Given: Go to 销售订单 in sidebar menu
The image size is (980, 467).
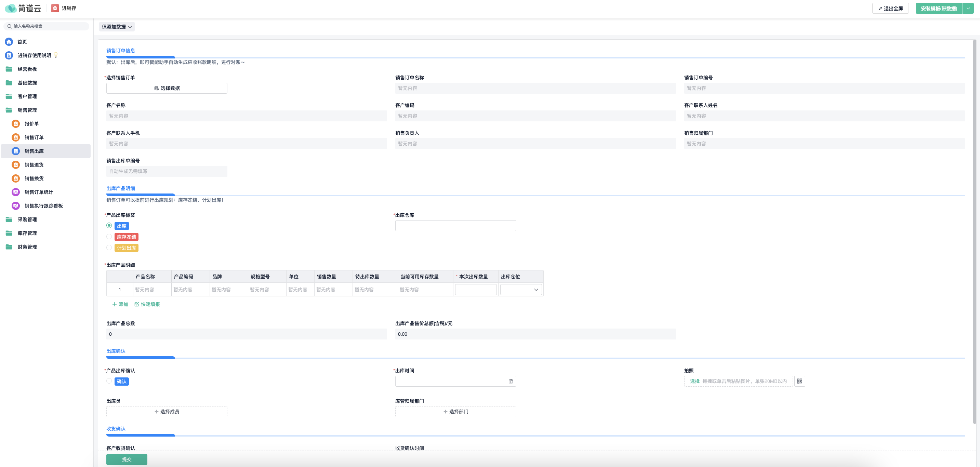Looking at the screenshot, I should (34, 137).
